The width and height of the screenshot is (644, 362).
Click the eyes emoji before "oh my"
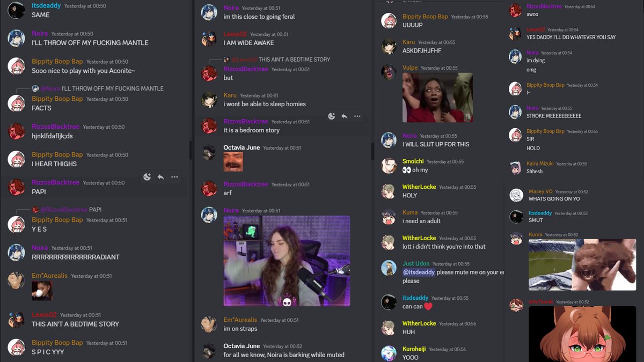point(406,170)
